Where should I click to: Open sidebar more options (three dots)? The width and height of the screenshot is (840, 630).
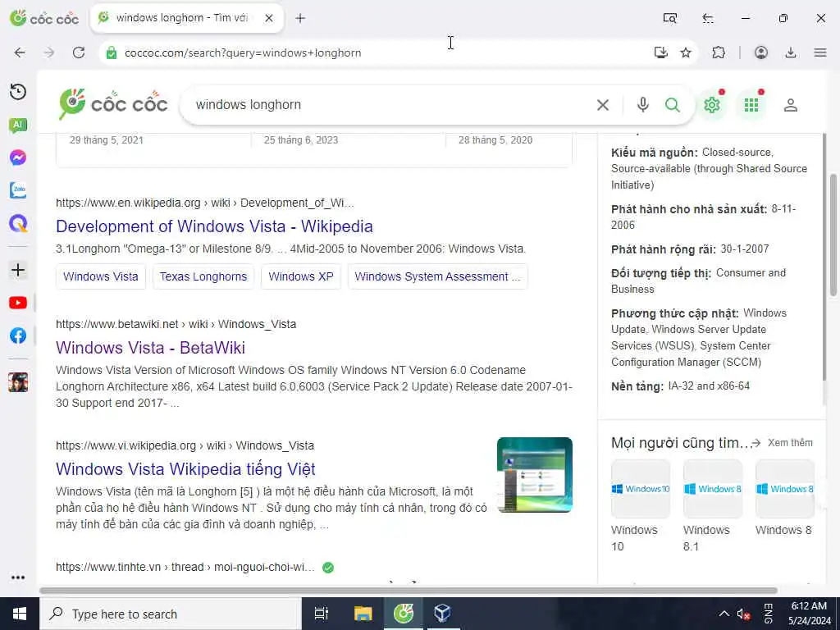18,577
